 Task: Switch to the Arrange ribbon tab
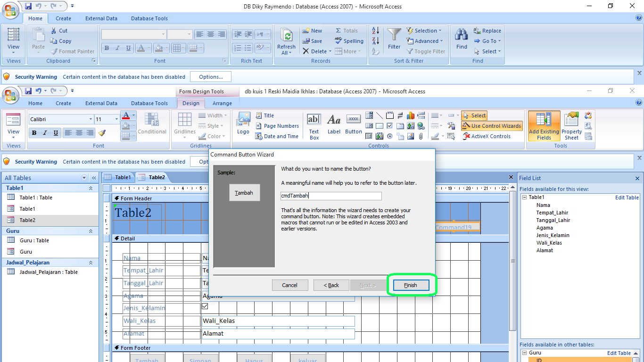point(222,103)
